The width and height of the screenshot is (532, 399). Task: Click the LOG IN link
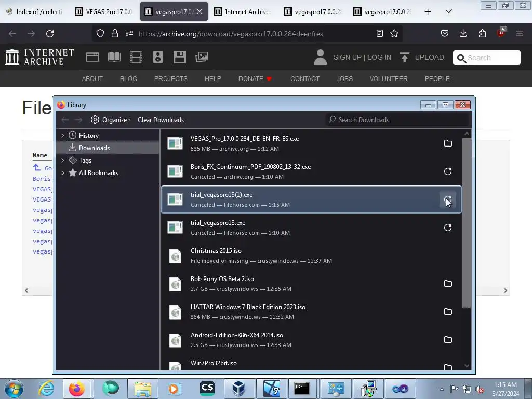click(x=379, y=57)
